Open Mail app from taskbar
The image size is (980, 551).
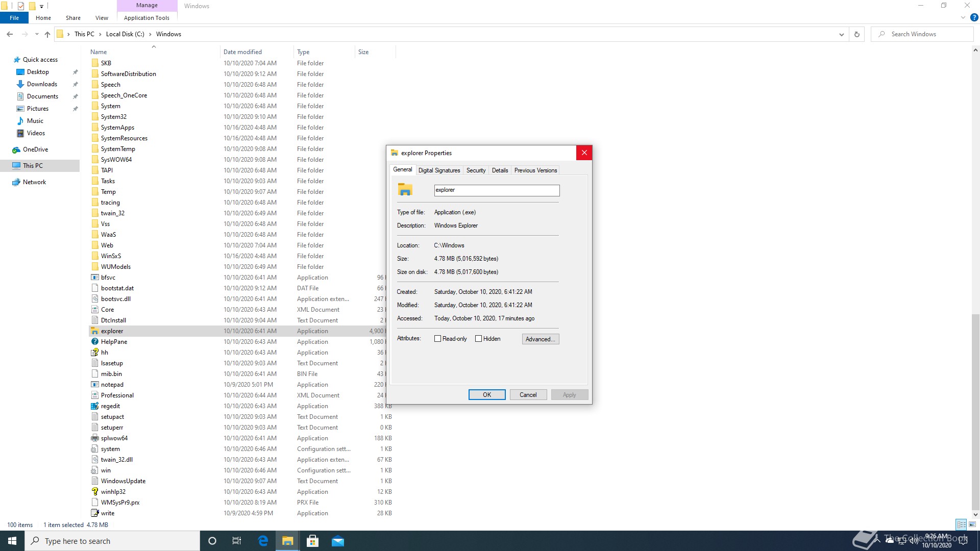[337, 541]
